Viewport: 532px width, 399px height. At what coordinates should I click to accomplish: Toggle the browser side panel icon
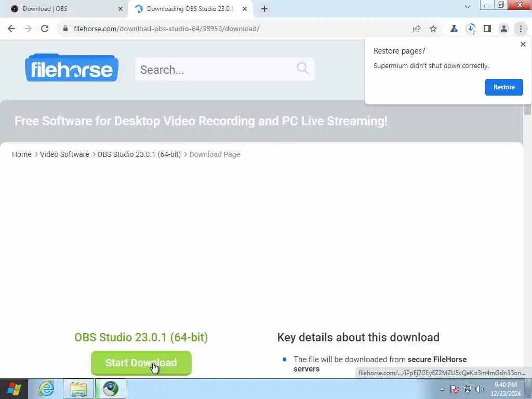tap(487, 29)
